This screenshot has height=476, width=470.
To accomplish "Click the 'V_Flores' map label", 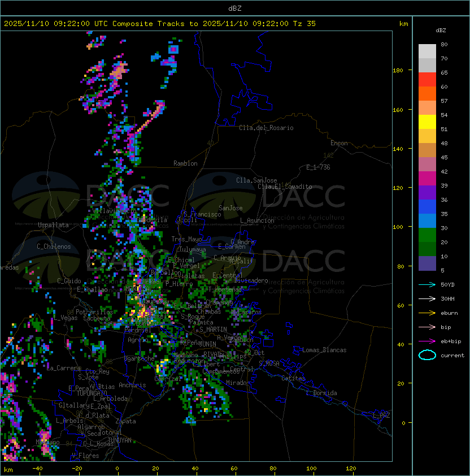I will (85, 456).
